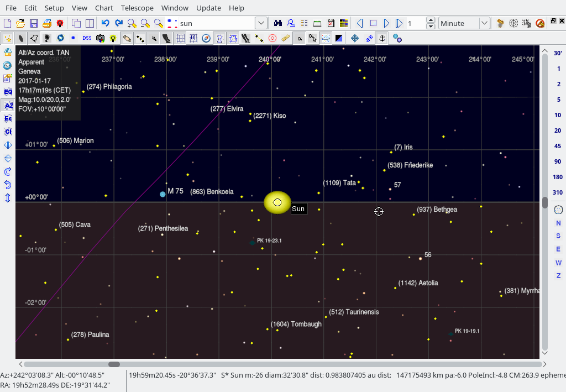Print the chart

pos(47,23)
